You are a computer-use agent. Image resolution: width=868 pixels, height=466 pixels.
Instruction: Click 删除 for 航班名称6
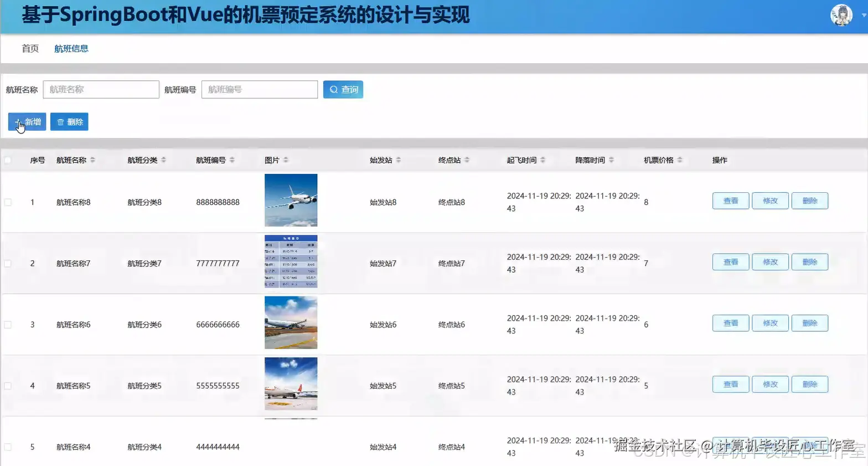point(810,323)
